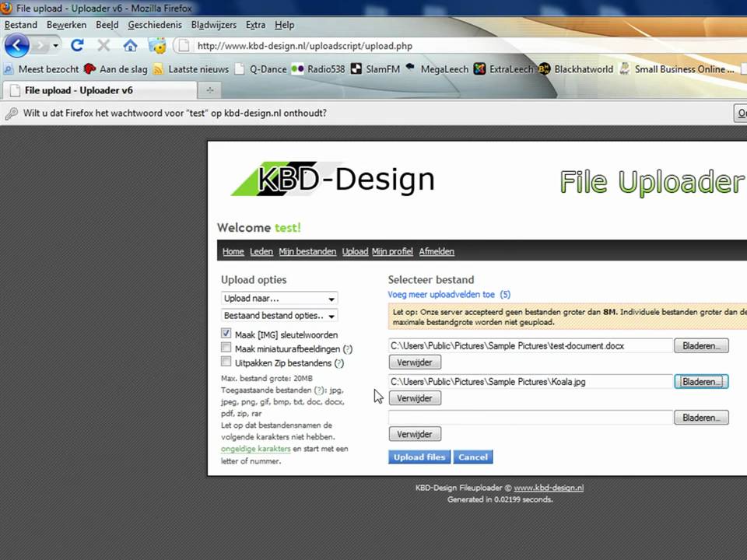
Task: Enable Maak miniatuurafbeeldingen checkbox
Action: pos(226,348)
